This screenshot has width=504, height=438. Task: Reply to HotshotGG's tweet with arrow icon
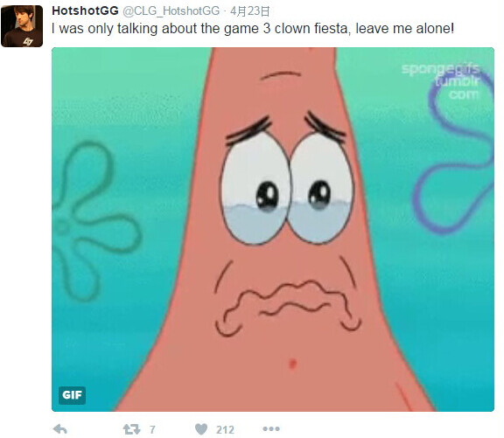point(59,429)
